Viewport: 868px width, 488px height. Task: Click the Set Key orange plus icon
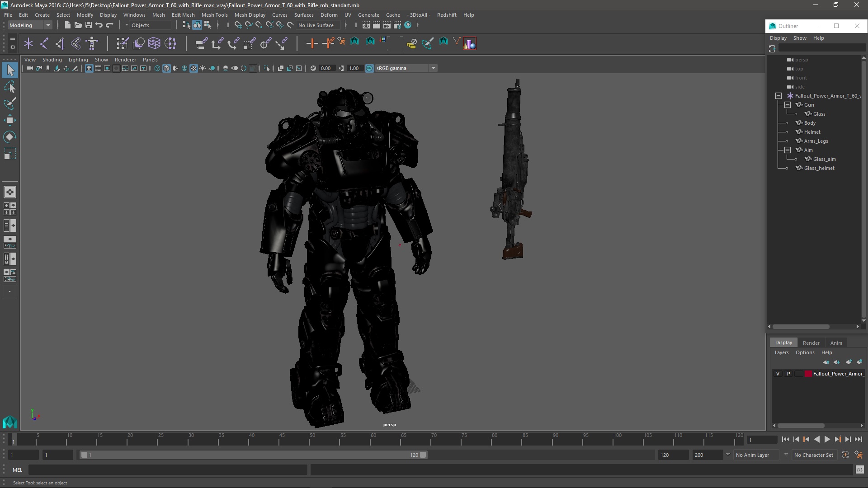point(312,43)
